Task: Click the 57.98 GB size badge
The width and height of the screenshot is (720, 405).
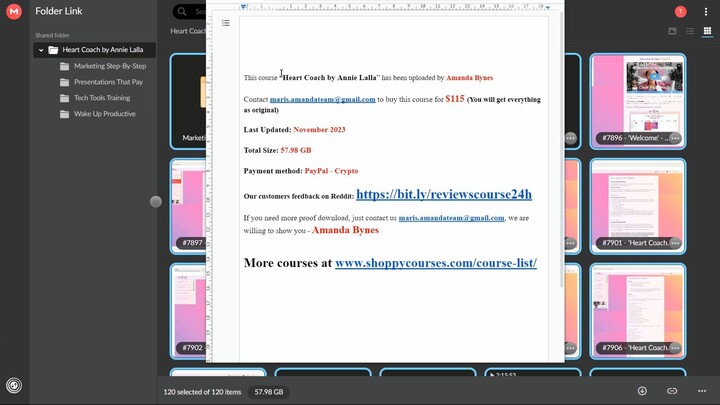Action: 269,392
